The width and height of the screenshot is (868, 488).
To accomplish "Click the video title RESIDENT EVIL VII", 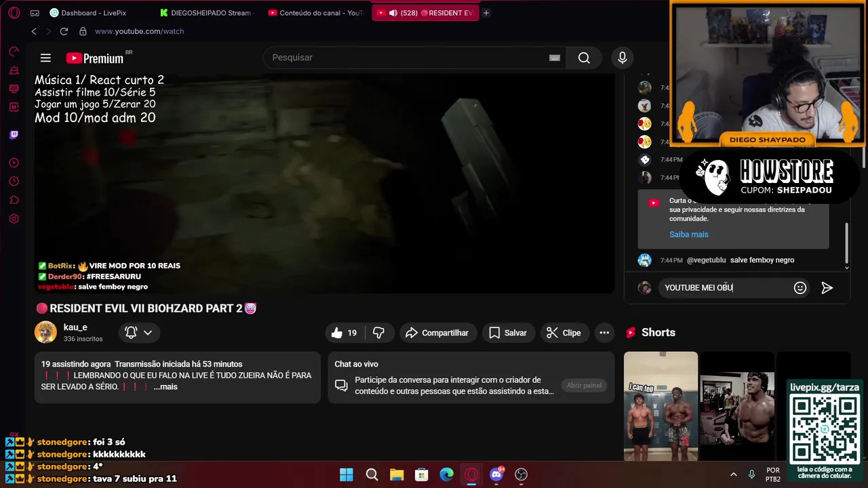I will point(146,308).
